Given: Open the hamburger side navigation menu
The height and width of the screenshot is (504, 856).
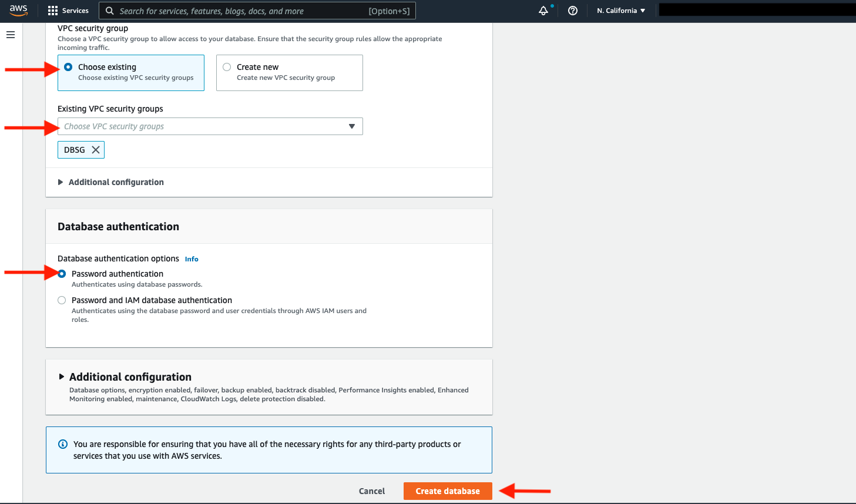Looking at the screenshot, I should pos(11,35).
